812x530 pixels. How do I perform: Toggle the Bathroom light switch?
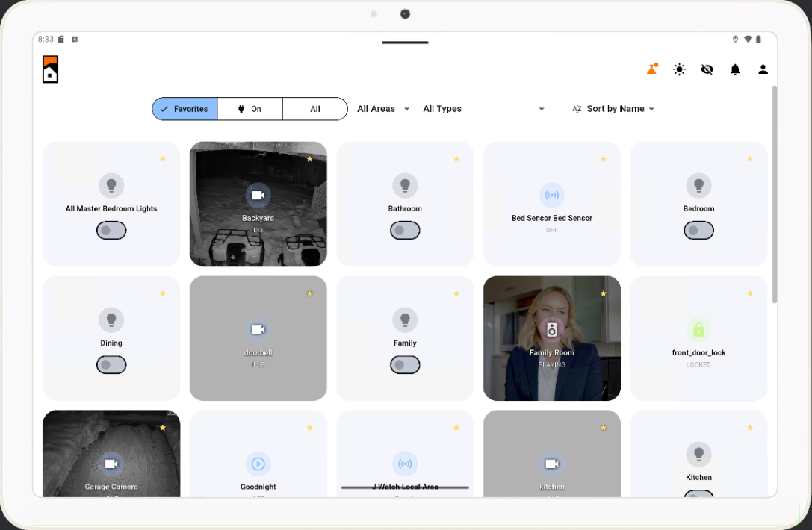[405, 231]
